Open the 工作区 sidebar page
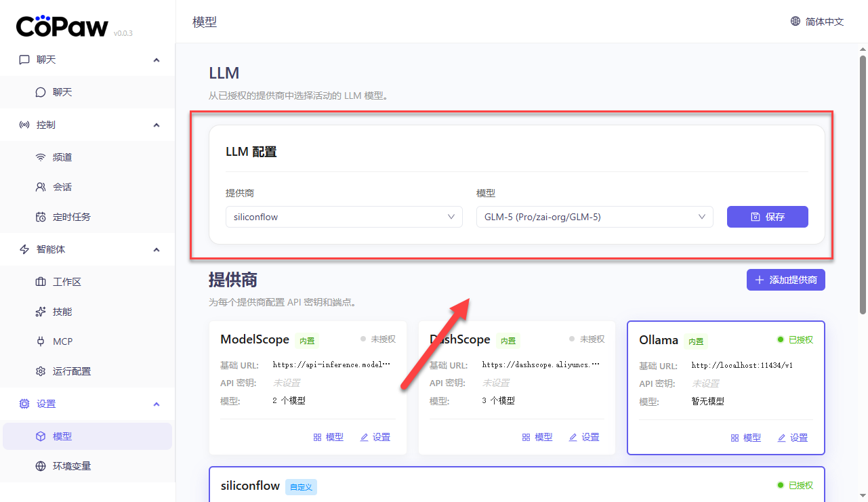 (x=87, y=282)
